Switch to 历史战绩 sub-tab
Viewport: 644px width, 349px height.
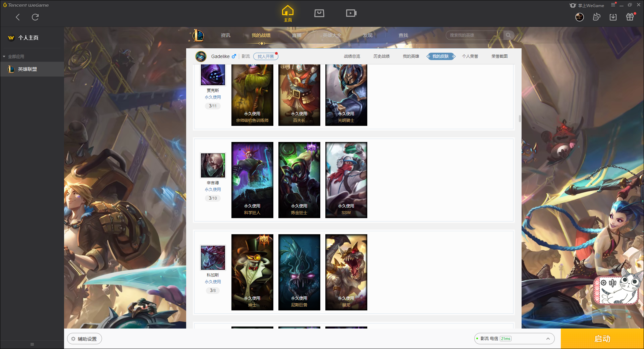point(381,56)
